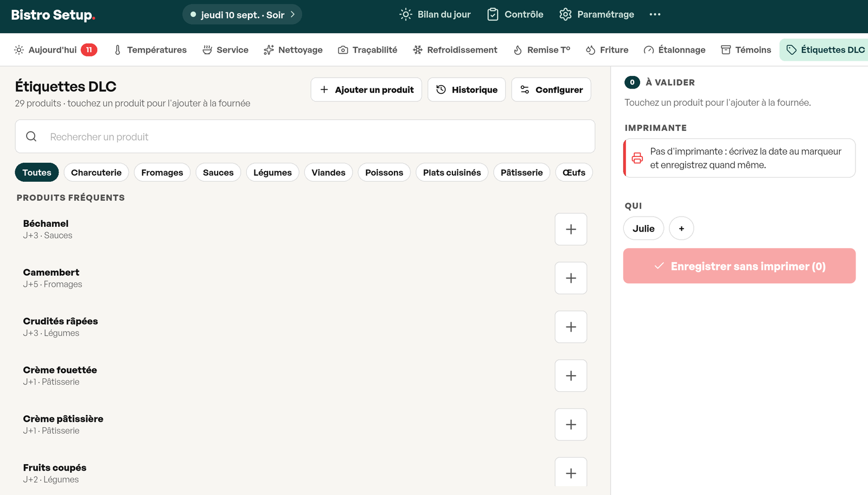Click Enregistrer sans imprimer button
868x495 pixels.
(x=739, y=266)
